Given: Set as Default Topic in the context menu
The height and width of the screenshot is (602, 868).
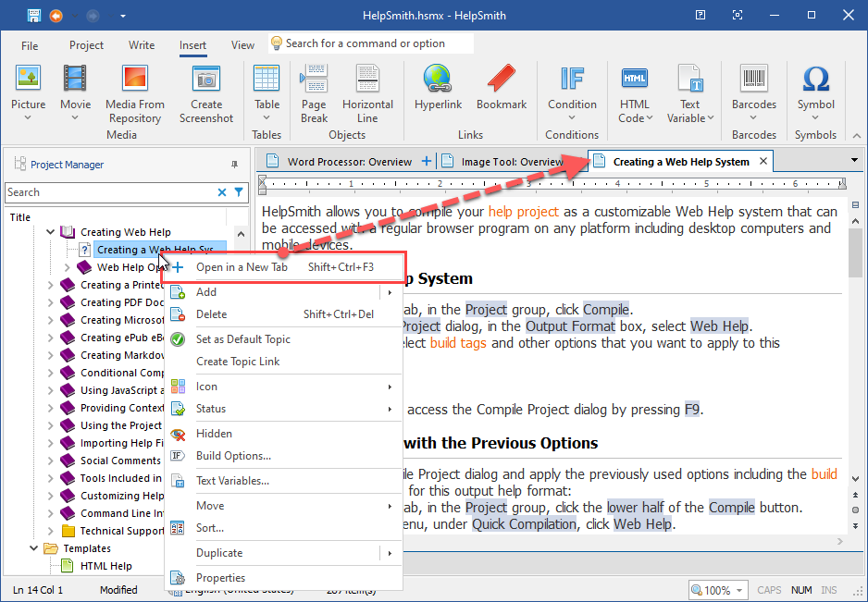Looking at the screenshot, I should 283,339.
